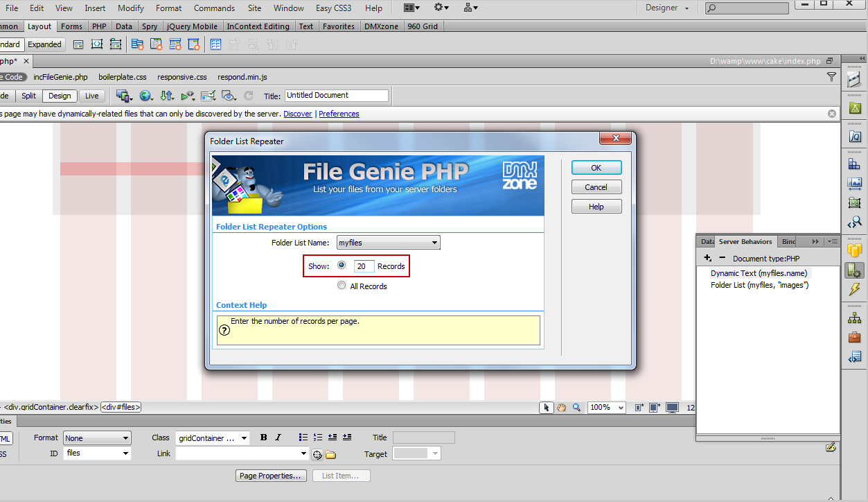Choose the Select arrow tool in status bar
Viewport: 868px width, 502px height.
(547, 408)
